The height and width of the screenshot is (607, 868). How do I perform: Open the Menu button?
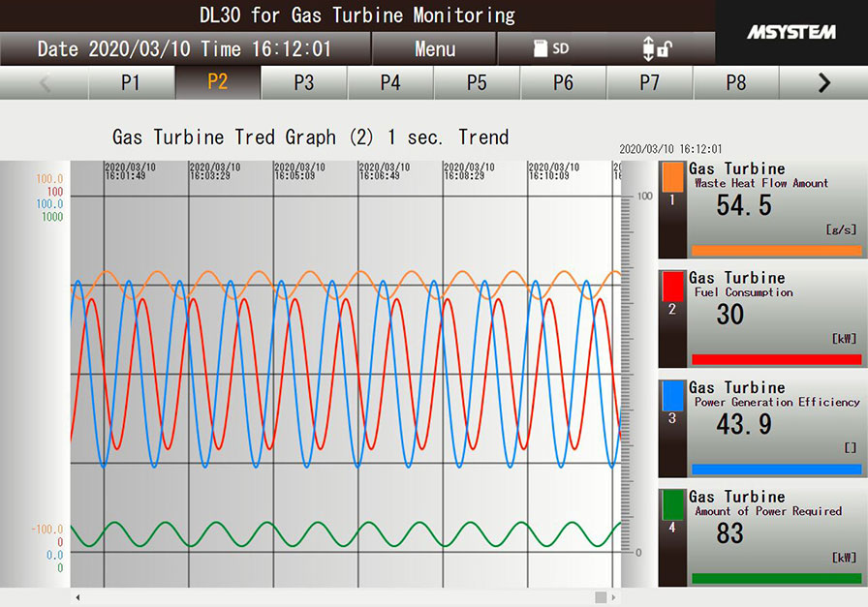tap(435, 48)
